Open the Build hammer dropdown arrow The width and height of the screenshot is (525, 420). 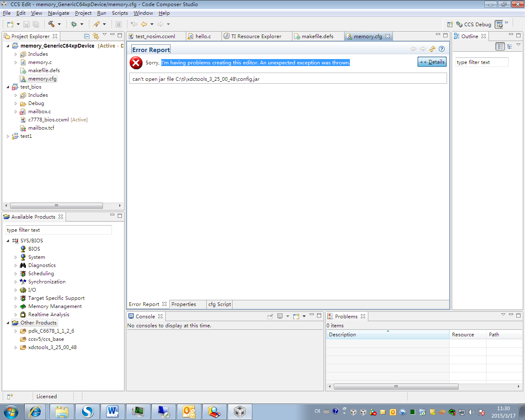(x=59, y=24)
